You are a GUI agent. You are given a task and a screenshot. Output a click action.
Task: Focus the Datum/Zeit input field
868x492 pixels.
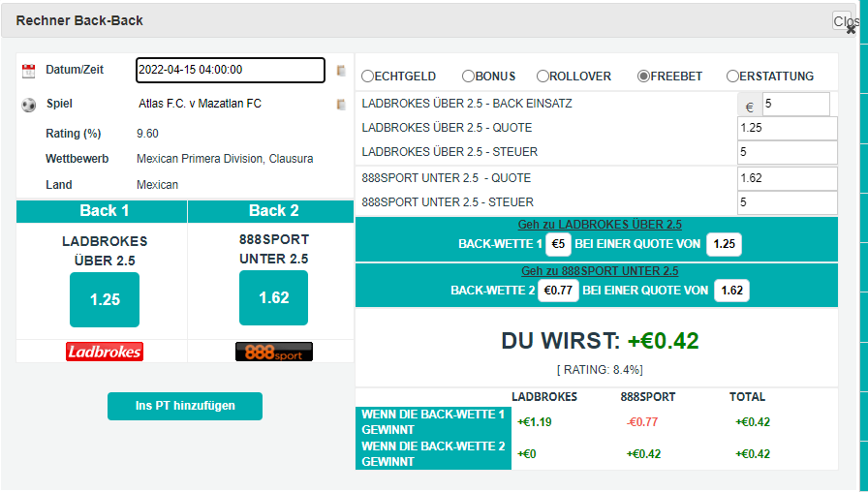point(231,71)
